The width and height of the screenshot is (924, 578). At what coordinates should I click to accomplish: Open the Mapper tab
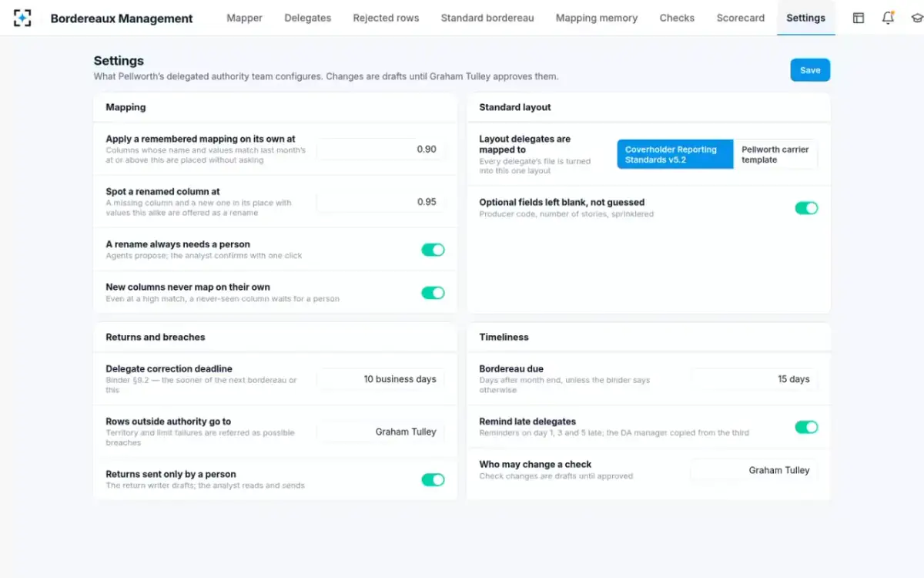click(244, 18)
